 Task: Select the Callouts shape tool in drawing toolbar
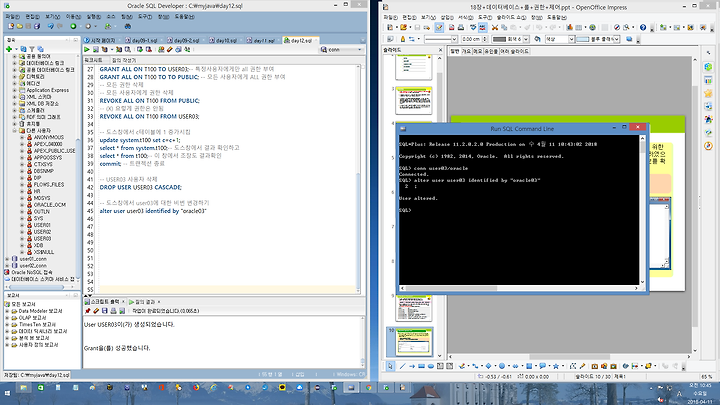pos(542,366)
